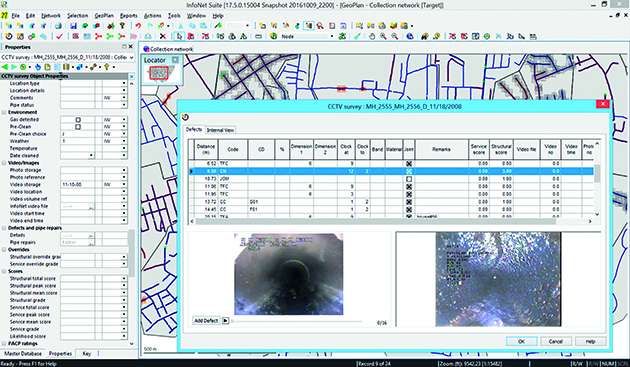Screen dimensions: 630x367
Task: Click the video position slider track
Action: tap(297, 321)
